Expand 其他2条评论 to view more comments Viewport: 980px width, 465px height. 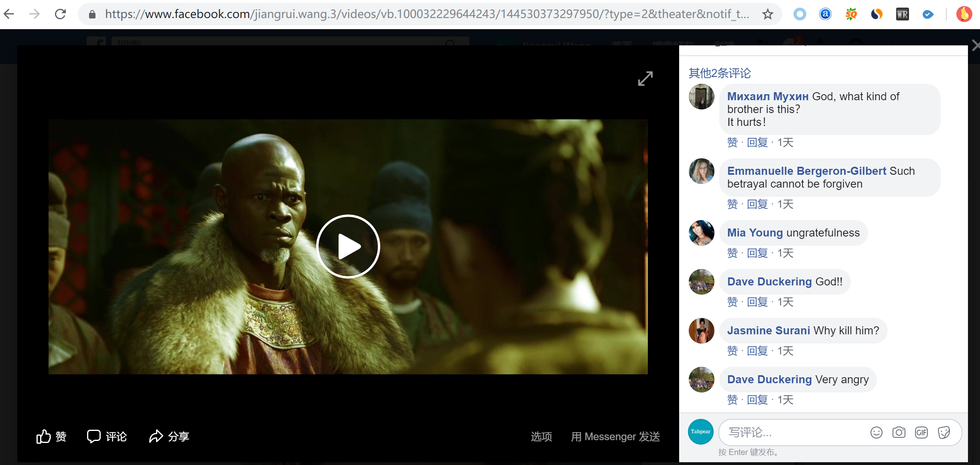click(720, 73)
